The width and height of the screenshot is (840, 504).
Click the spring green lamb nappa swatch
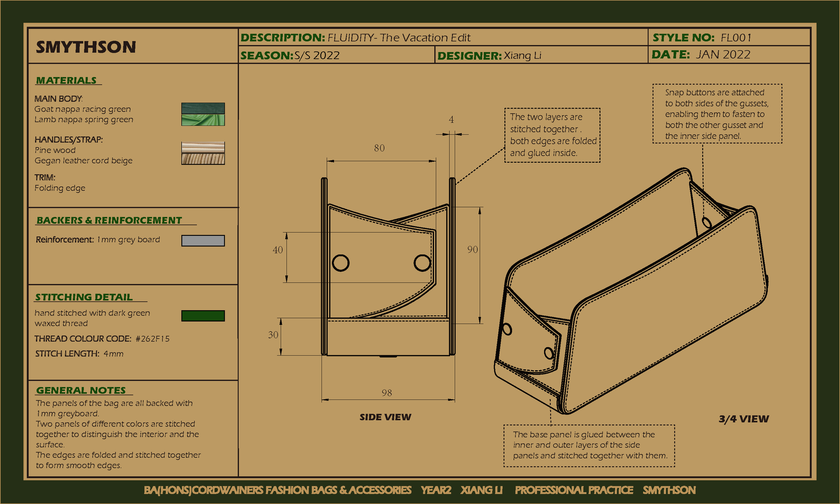pos(203,120)
